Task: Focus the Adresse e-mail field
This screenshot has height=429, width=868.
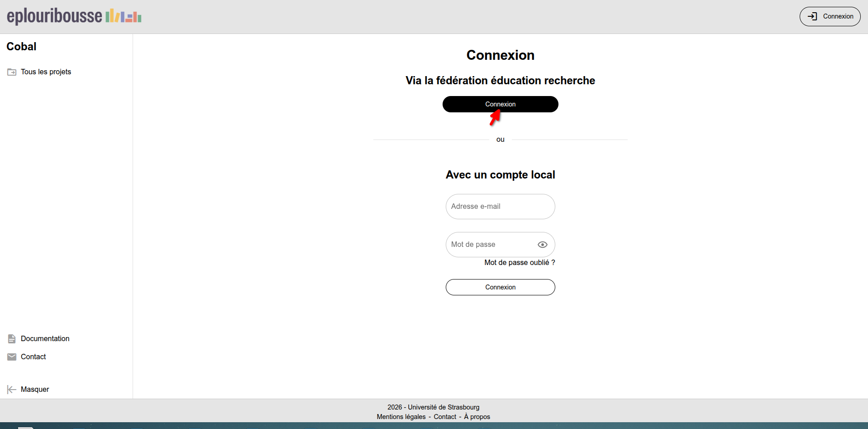Action: click(500, 207)
